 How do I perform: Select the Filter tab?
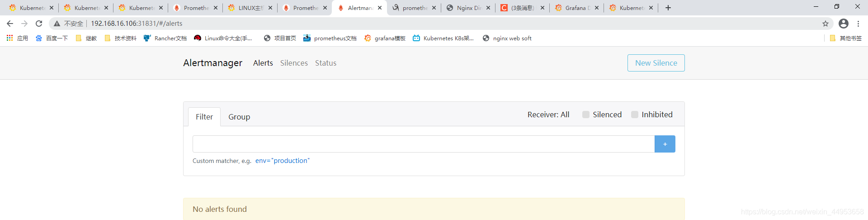point(204,117)
